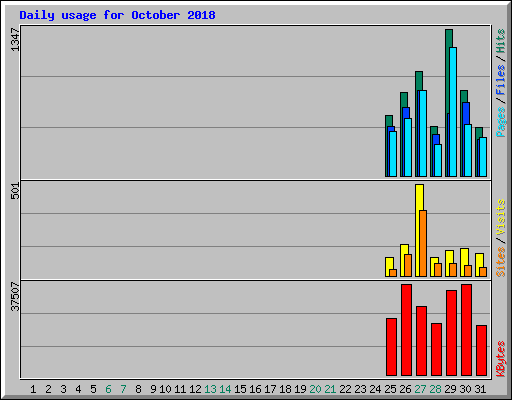Click green weekend day label 13
The image size is (512, 400).
pos(210,389)
